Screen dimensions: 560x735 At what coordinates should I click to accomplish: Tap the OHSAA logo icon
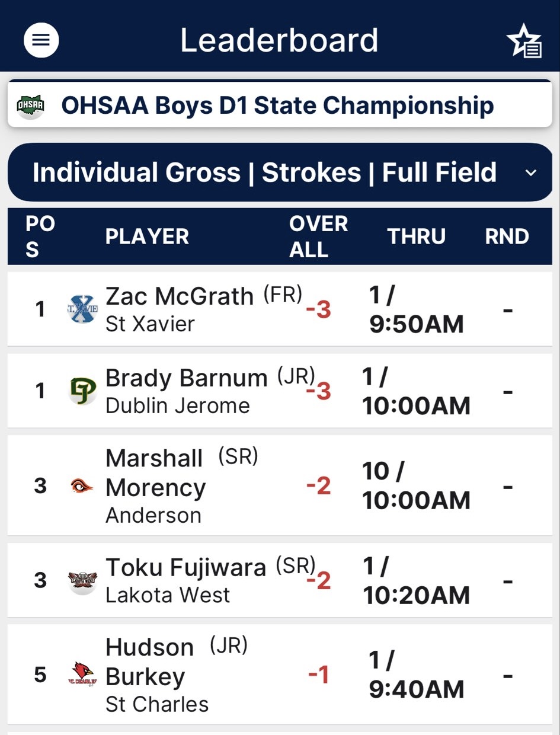tap(30, 106)
